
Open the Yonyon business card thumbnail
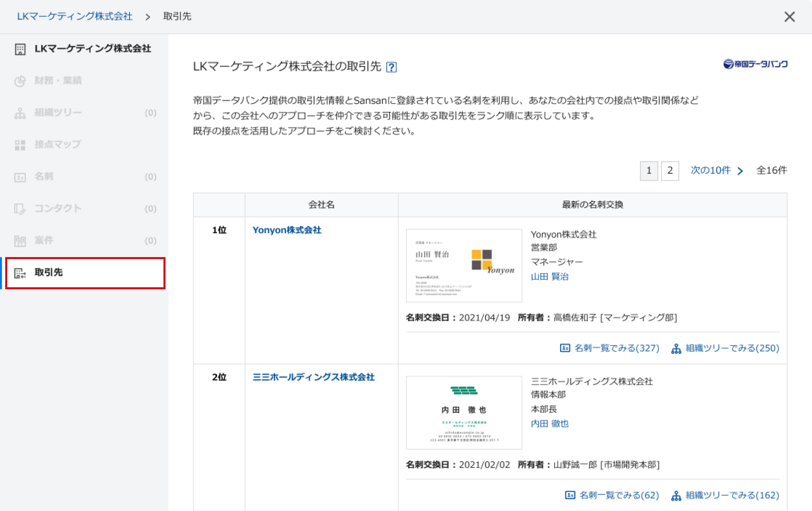click(x=464, y=266)
